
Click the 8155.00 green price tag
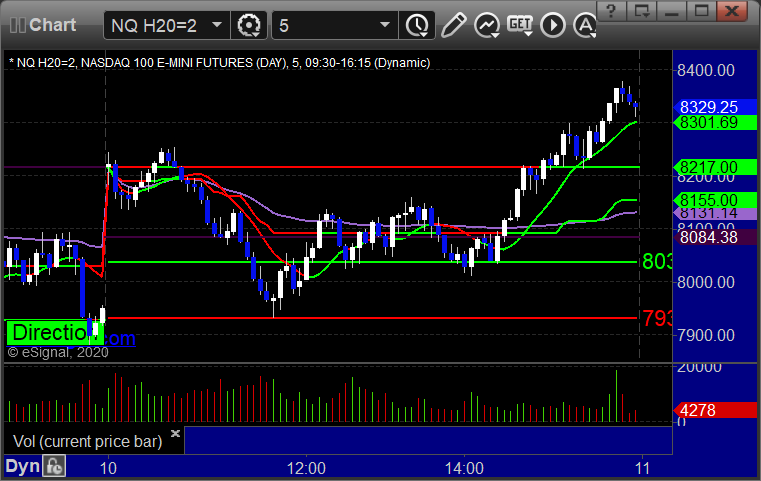714,200
